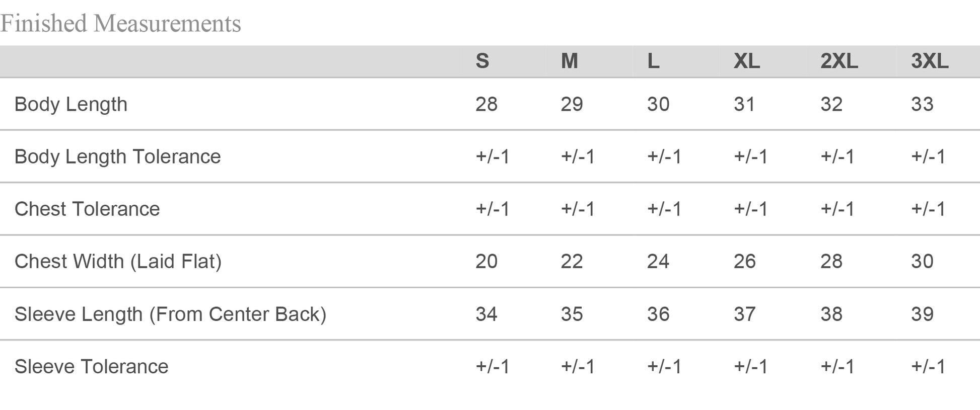Click Sleeve Tolerance value in 3XL column

(928, 366)
